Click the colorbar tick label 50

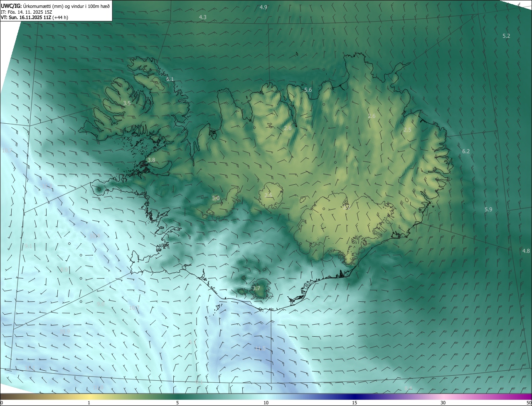[528, 403]
